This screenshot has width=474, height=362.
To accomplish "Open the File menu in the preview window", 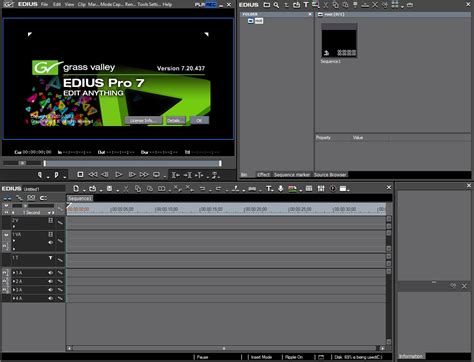I will point(44,5).
